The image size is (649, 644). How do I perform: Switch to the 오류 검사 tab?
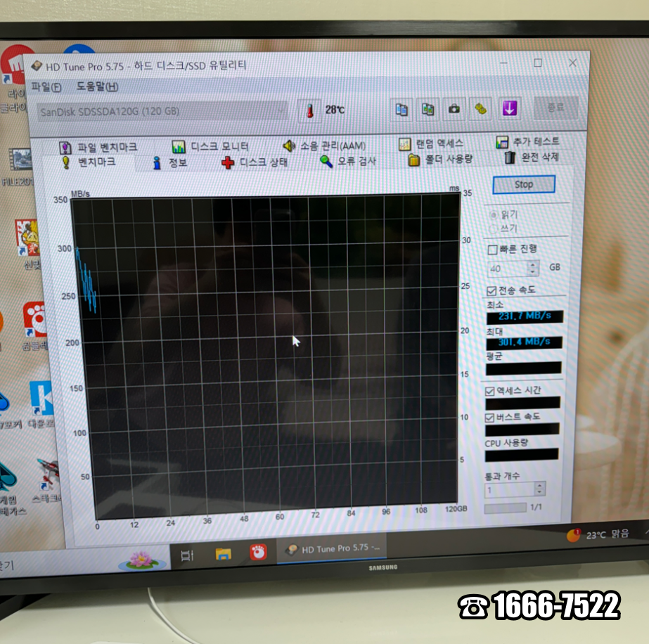[348, 161]
